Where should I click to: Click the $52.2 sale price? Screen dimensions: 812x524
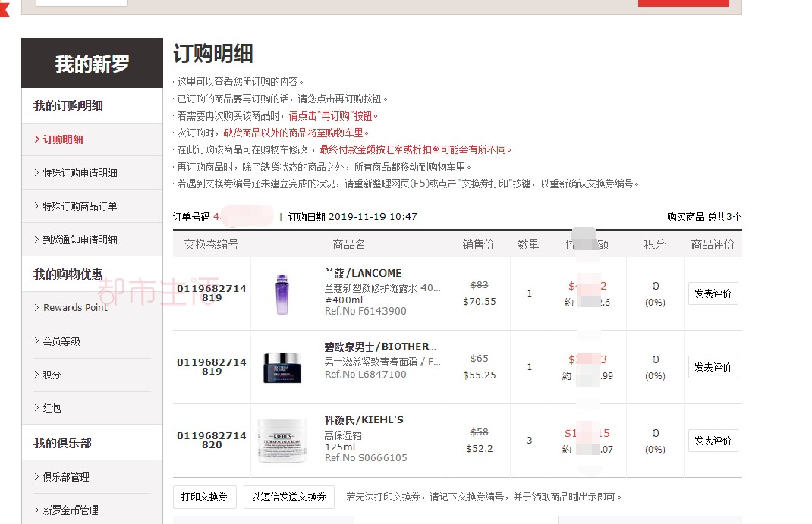[x=480, y=448]
